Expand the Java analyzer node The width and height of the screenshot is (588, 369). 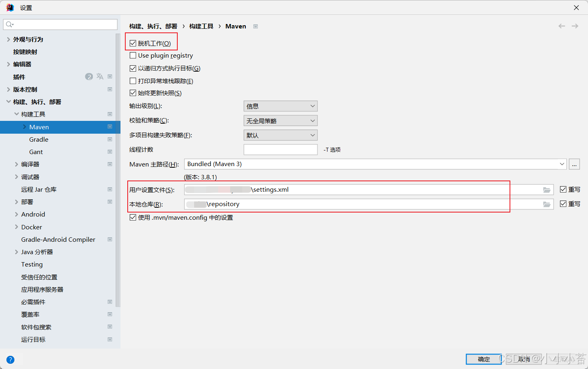[x=16, y=252]
